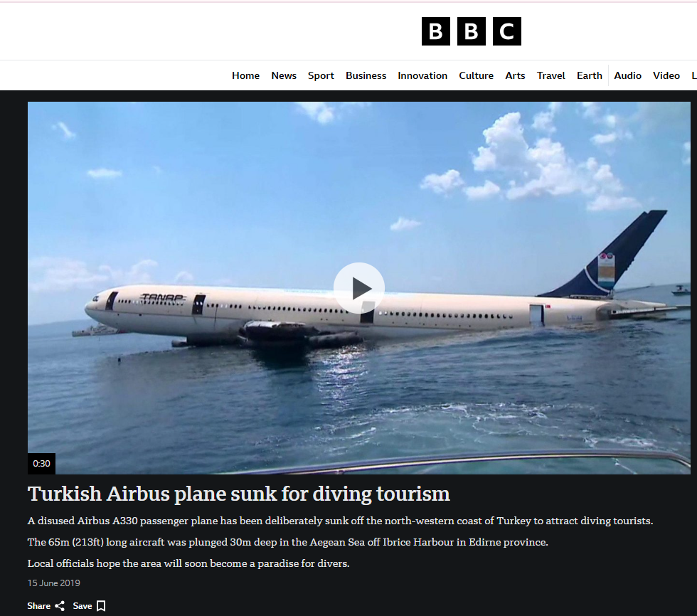Navigate to the Culture section

(476, 75)
